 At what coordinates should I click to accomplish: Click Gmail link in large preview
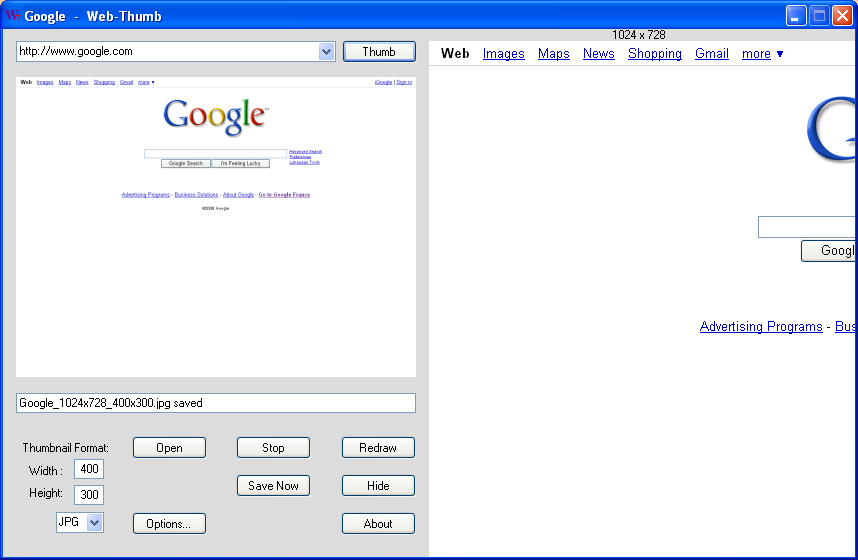point(712,54)
